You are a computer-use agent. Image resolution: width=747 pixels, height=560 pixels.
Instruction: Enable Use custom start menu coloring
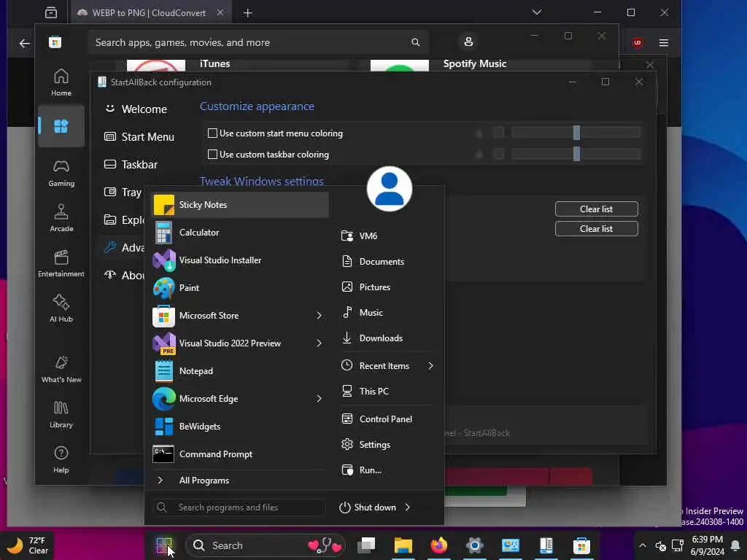pyautogui.click(x=212, y=133)
